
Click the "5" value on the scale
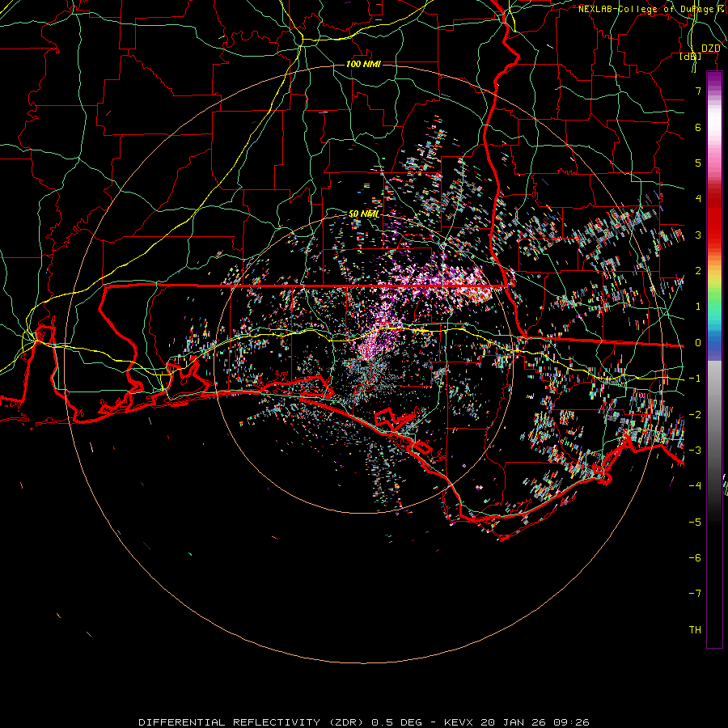[698, 163]
